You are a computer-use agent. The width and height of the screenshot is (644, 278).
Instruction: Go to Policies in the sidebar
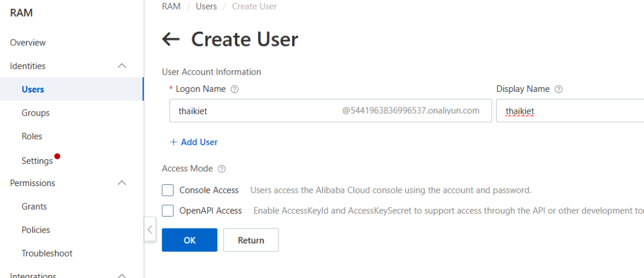pos(36,230)
